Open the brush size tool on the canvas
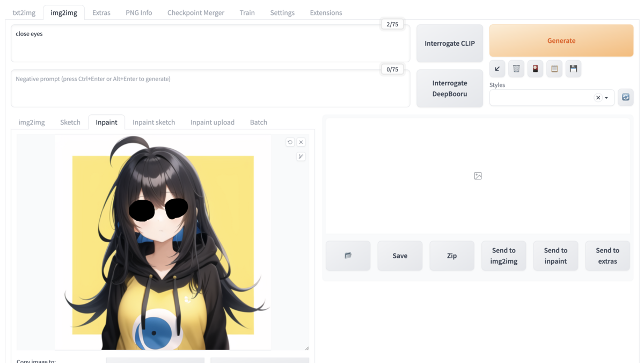 301,156
